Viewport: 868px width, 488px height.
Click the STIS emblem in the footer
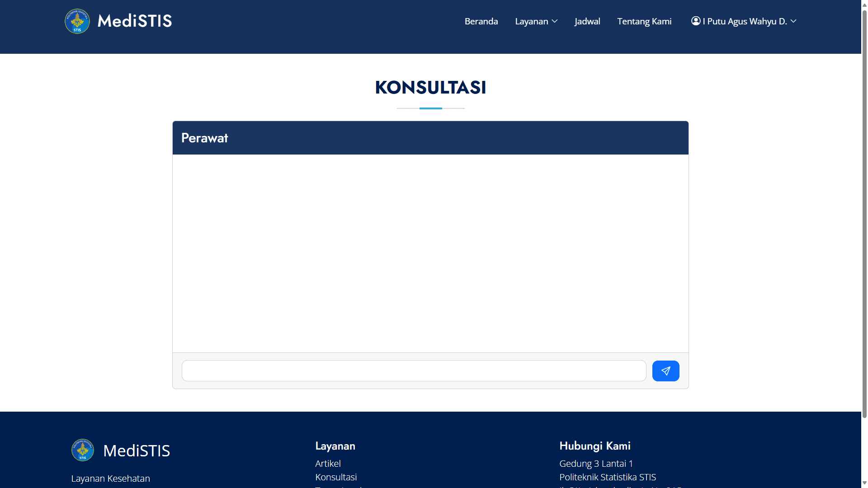pyautogui.click(x=83, y=450)
